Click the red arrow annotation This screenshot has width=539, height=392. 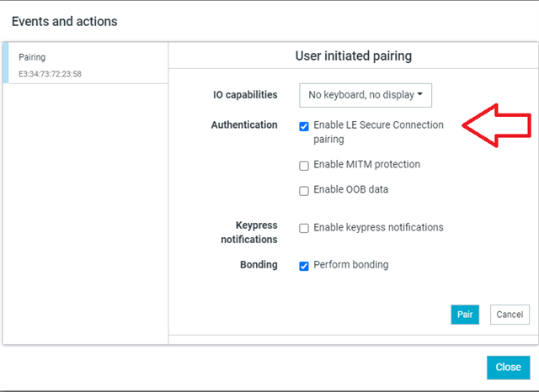pyautogui.click(x=497, y=125)
